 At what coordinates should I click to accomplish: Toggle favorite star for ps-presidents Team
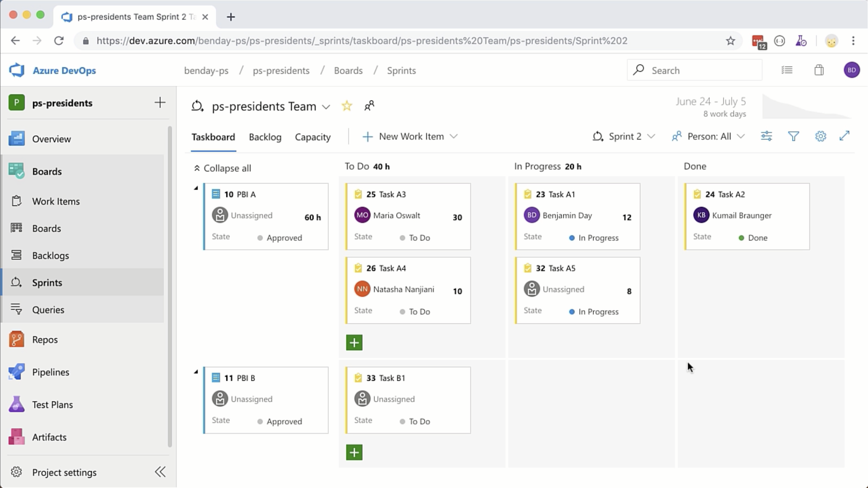pos(346,105)
